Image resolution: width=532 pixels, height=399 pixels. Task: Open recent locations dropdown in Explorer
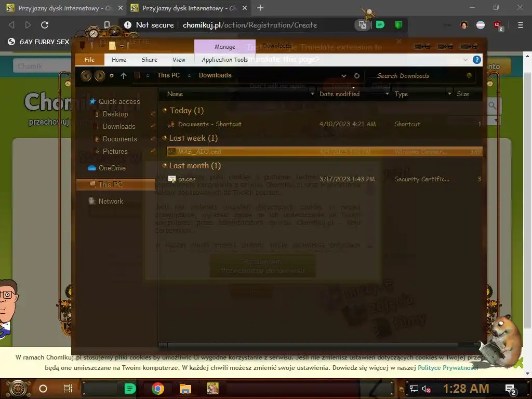(x=111, y=76)
